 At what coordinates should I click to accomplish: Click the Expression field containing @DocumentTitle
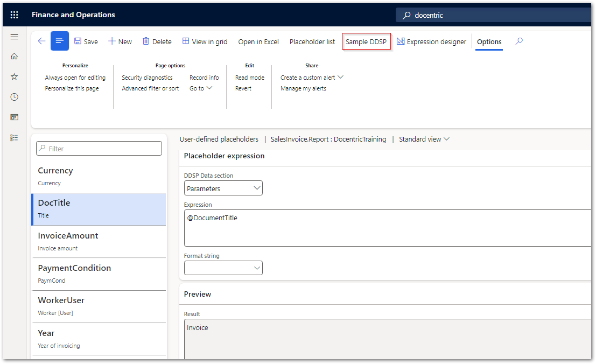click(x=388, y=228)
